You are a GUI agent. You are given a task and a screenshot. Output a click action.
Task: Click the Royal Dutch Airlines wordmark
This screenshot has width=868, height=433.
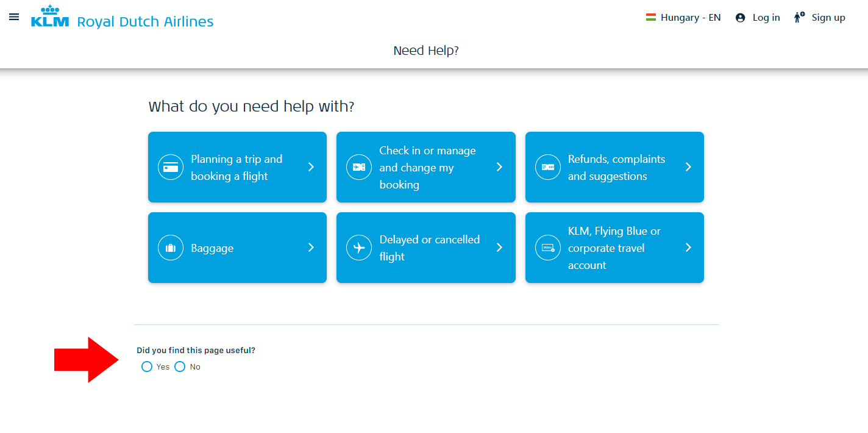click(x=145, y=22)
